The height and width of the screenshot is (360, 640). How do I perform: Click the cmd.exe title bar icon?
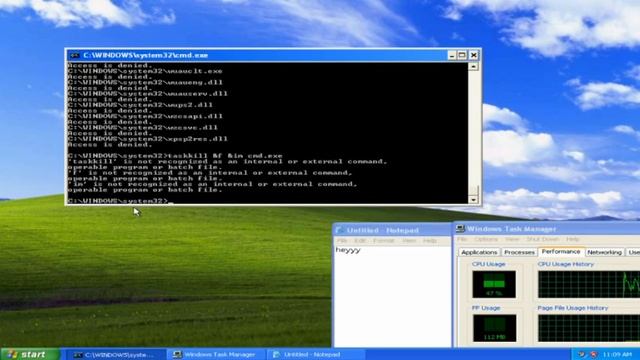(74, 55)
